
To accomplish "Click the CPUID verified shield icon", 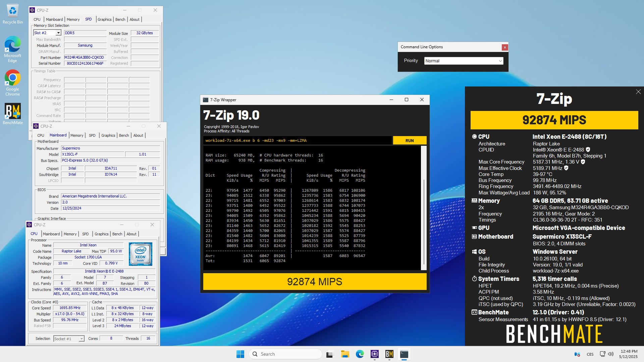I will [588, 150].
